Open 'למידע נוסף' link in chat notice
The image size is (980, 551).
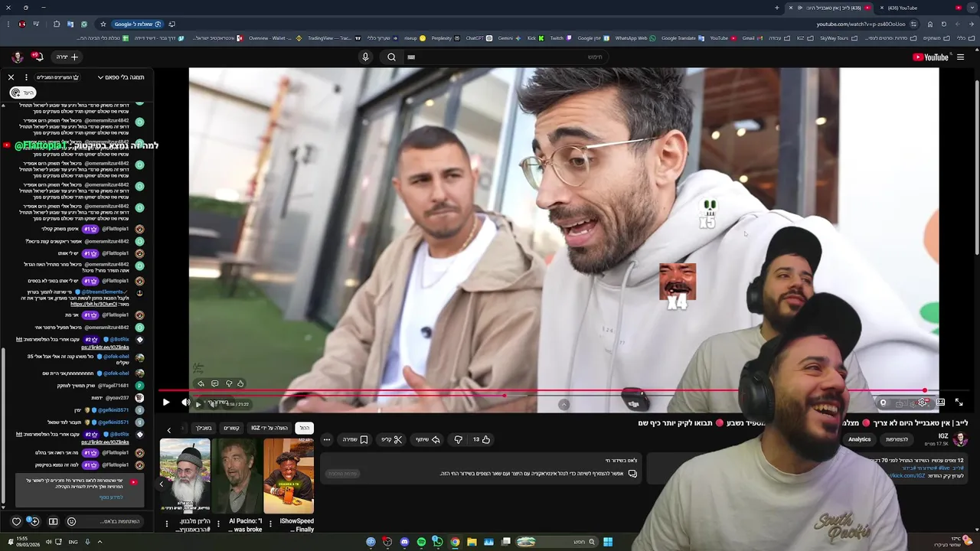[111, 497]
